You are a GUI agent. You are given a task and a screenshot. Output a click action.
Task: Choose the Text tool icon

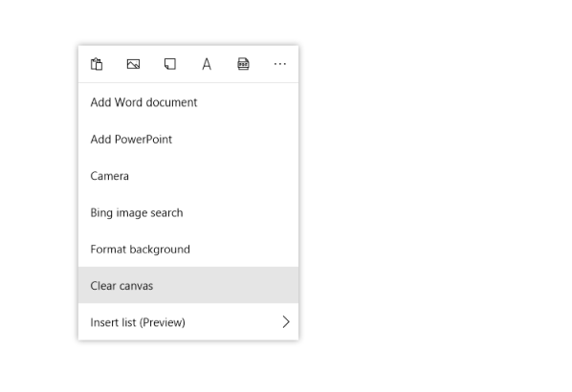207,64
